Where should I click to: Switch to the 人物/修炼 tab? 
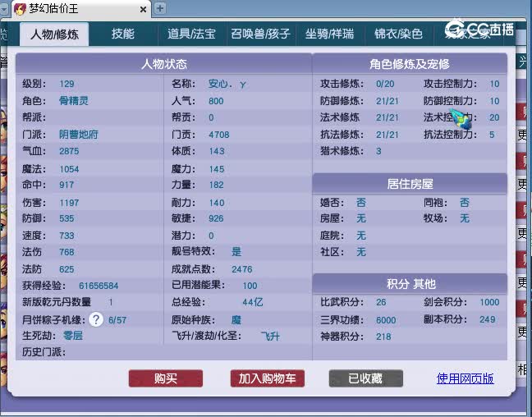[54, 34]
